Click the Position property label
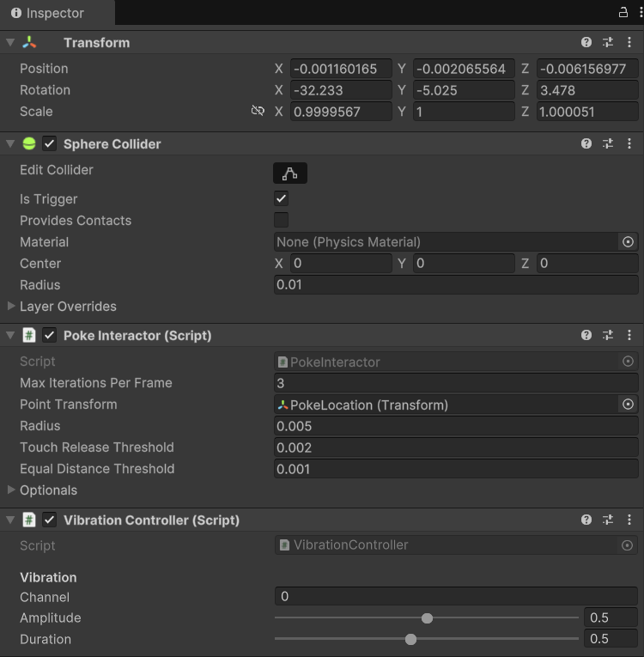 44,69
